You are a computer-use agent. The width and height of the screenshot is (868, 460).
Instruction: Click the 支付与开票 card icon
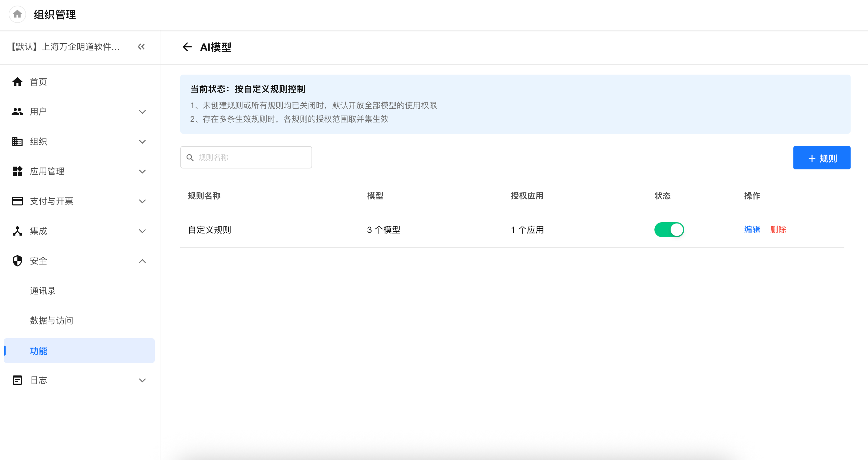coord(17,201)
